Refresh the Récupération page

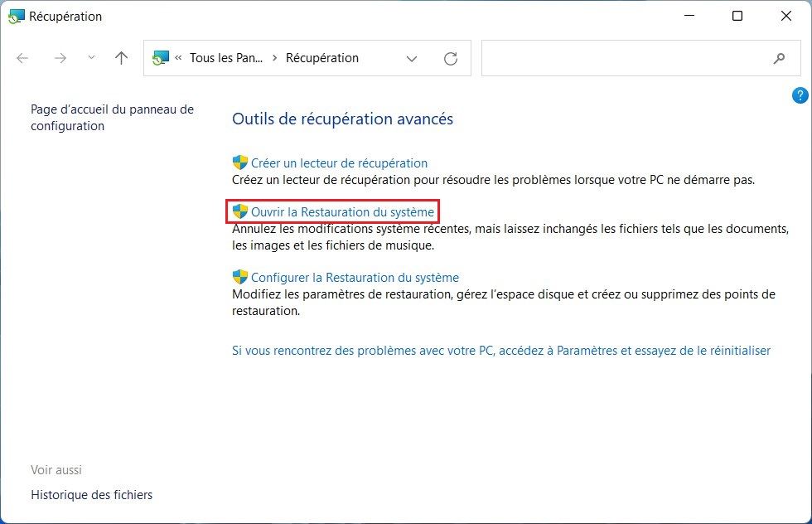pyautogui.click(x=450, y=58)
